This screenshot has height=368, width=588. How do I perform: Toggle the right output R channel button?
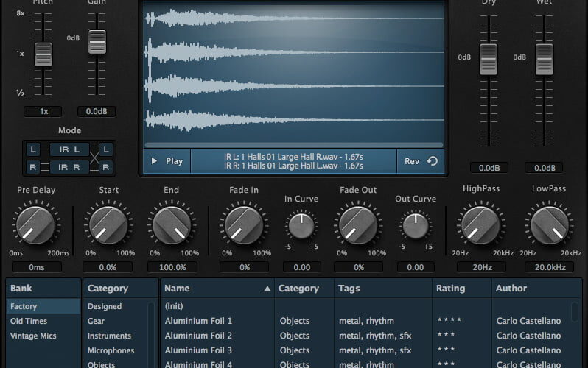coord(106,167)
